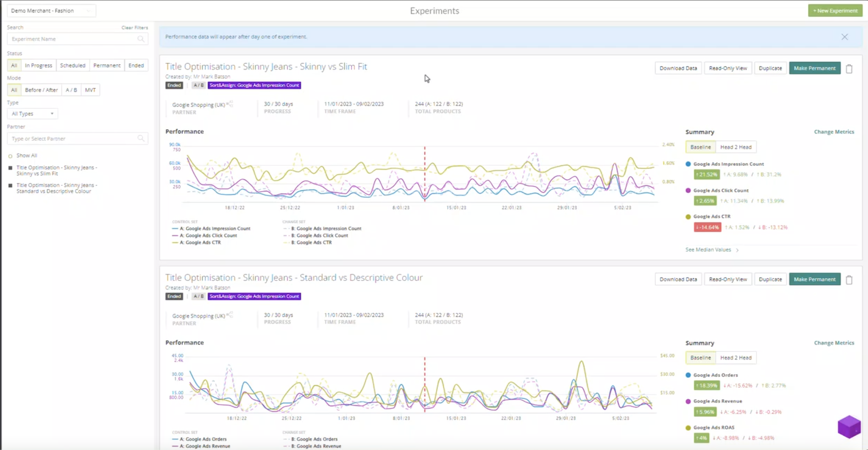Select the Show All radio option
Screen dimensions: 868x450
[x=10, y=156]
